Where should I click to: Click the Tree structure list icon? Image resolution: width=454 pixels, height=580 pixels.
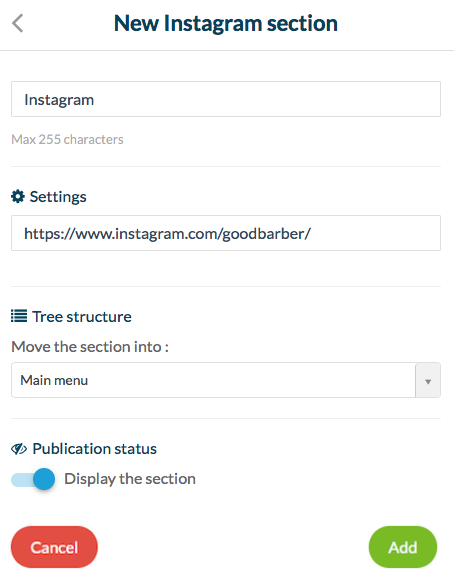tap(19, 316)
